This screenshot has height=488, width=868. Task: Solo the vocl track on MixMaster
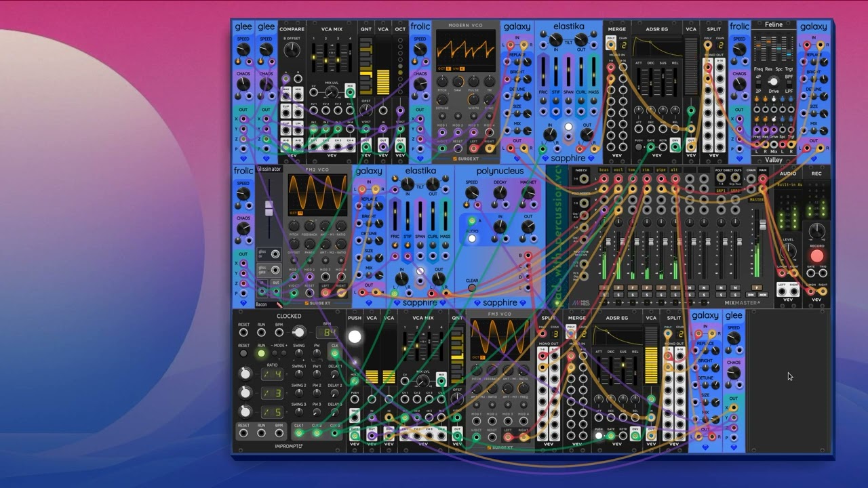[618, 295]
